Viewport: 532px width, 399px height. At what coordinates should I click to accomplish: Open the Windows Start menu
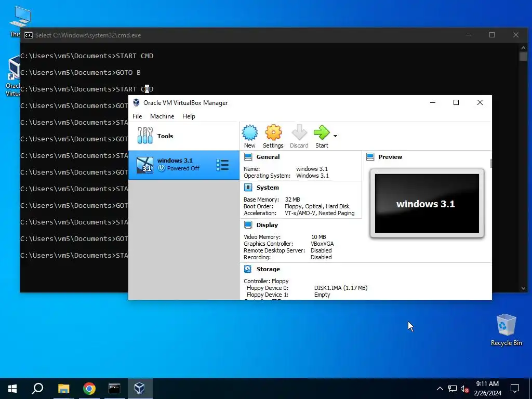click(x=12, y=389)
